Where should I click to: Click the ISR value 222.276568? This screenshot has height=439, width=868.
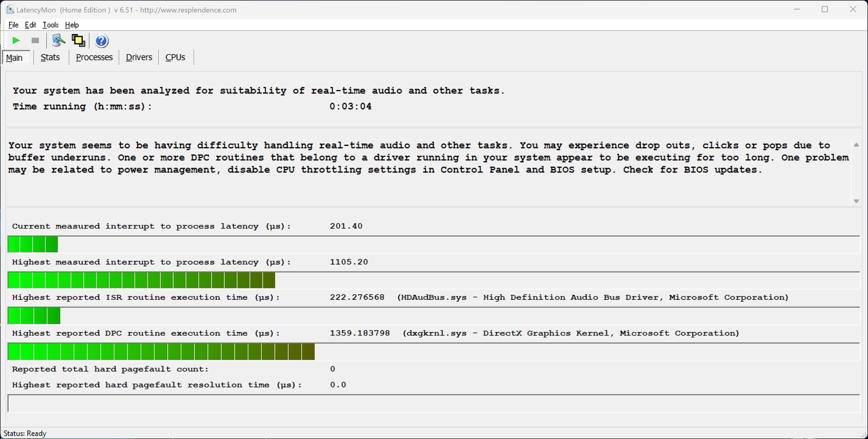[357, 298]
